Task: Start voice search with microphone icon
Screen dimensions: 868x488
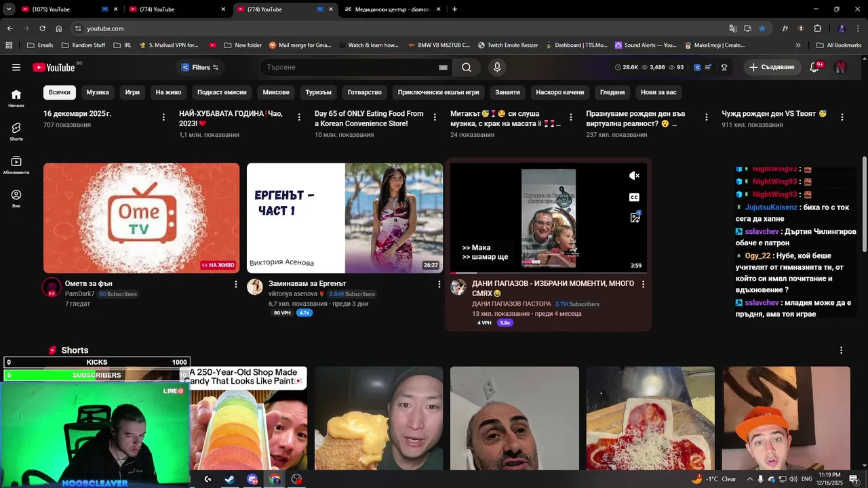Action: pyautogui.click(x=497, y=67)
